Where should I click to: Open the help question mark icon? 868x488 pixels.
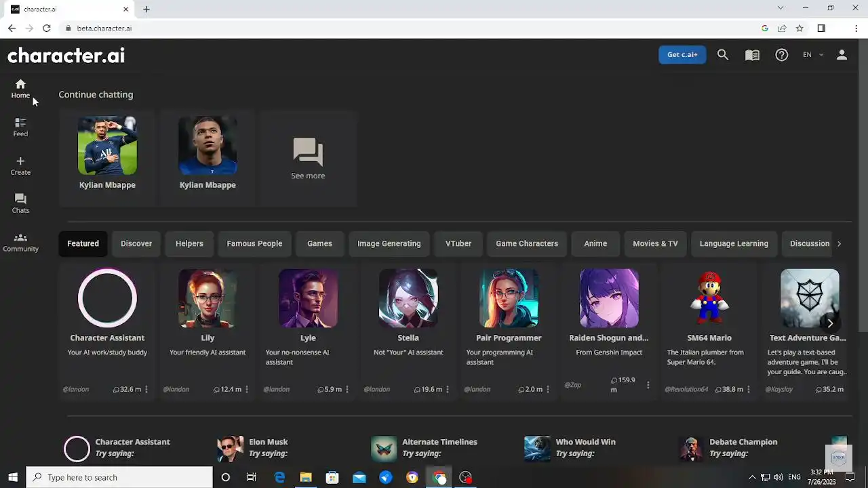pyautogui.click(x=782, y=55)
